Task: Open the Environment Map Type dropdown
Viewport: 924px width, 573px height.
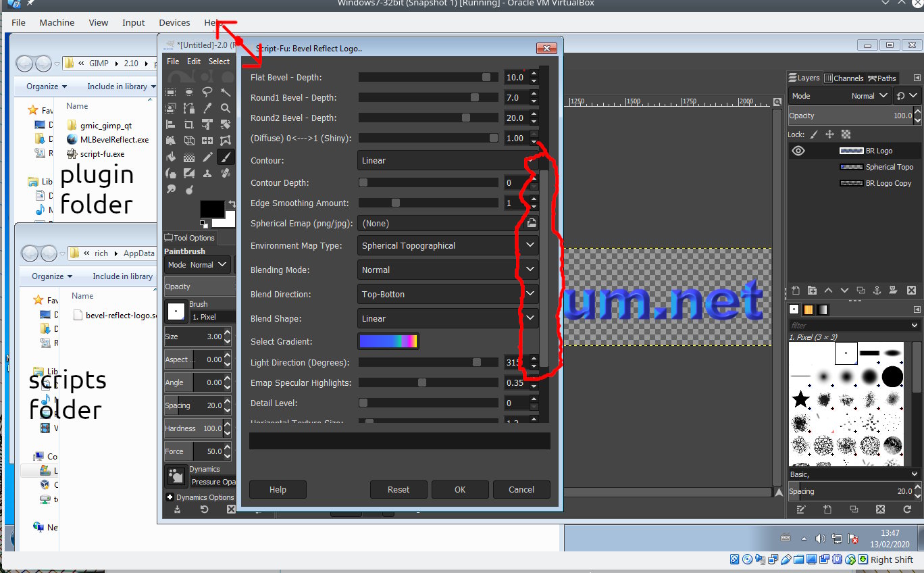Action: (x=448, y=245)
